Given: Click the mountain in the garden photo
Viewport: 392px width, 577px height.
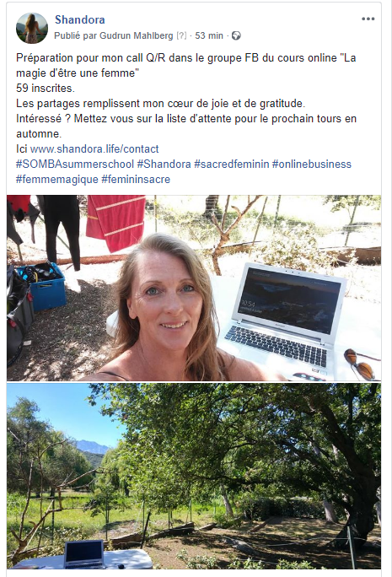Looking at the screenshot, I should coord(92,447).
